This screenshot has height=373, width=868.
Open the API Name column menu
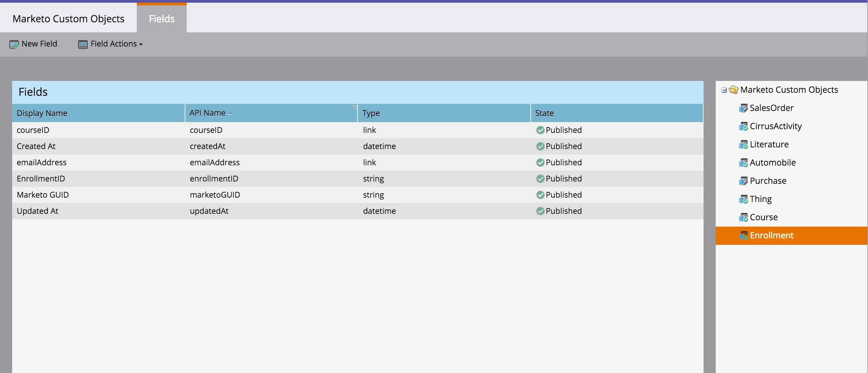click(354, 107)
